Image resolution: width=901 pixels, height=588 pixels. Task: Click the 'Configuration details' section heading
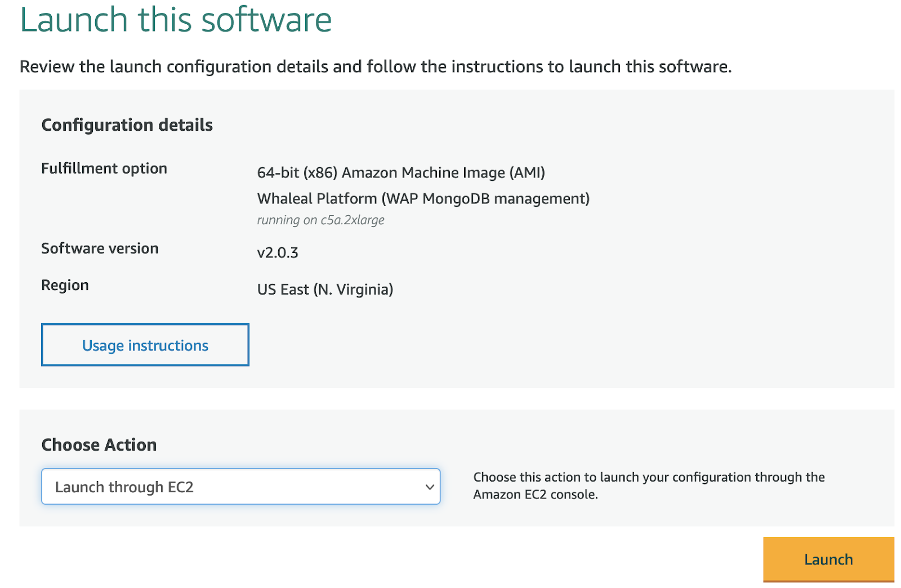(127, 124)
